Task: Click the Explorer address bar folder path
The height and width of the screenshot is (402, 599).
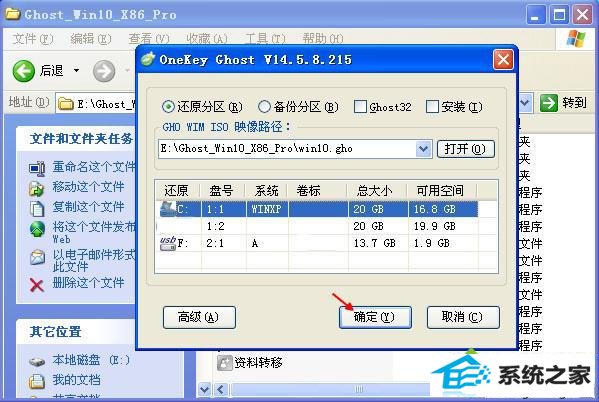Action: pos(96,104)
